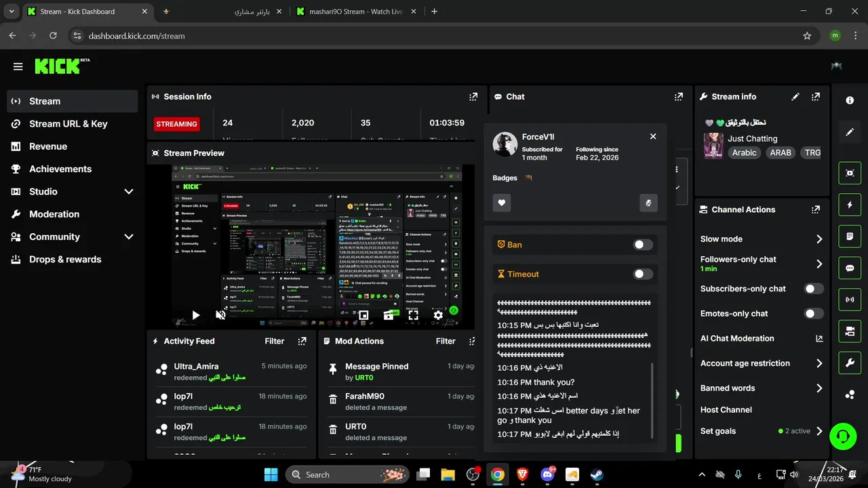This screenshot has width=868, height=488.
Task: Toggle theater mode on the stream preview
Action: (x=389, y=315)
